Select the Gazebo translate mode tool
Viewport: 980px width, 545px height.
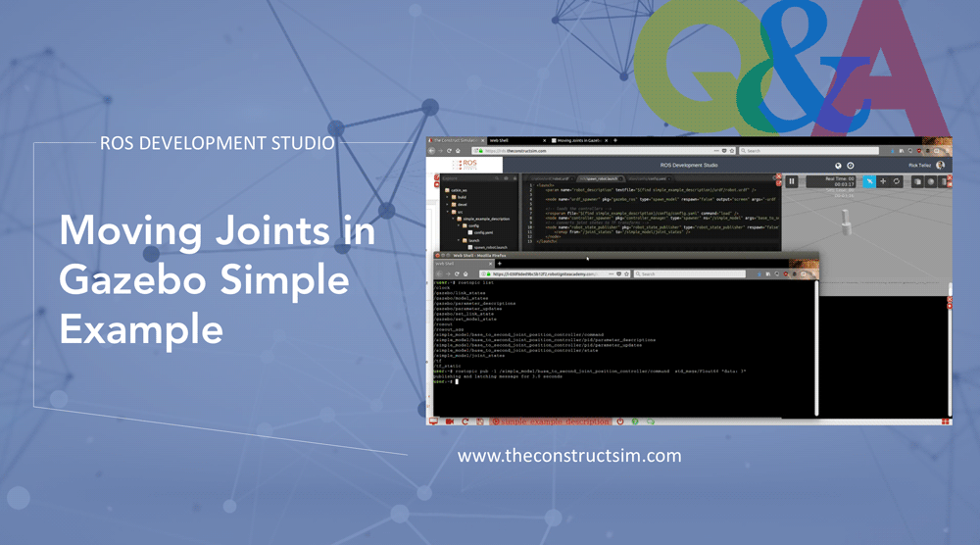pos(883,181)
